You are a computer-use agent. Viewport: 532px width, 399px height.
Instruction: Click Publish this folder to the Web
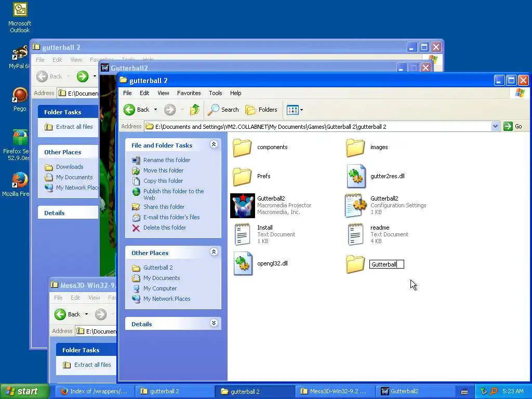tap(174, 194)
